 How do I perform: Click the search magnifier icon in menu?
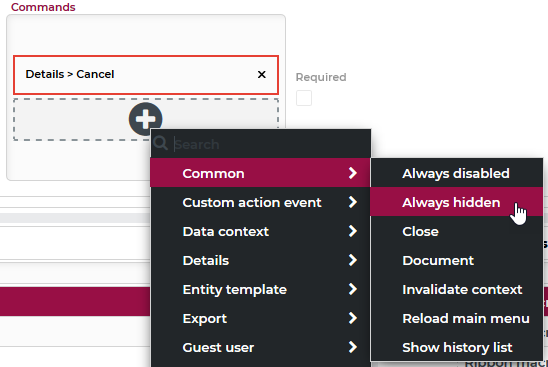click(x=160, y=143)
